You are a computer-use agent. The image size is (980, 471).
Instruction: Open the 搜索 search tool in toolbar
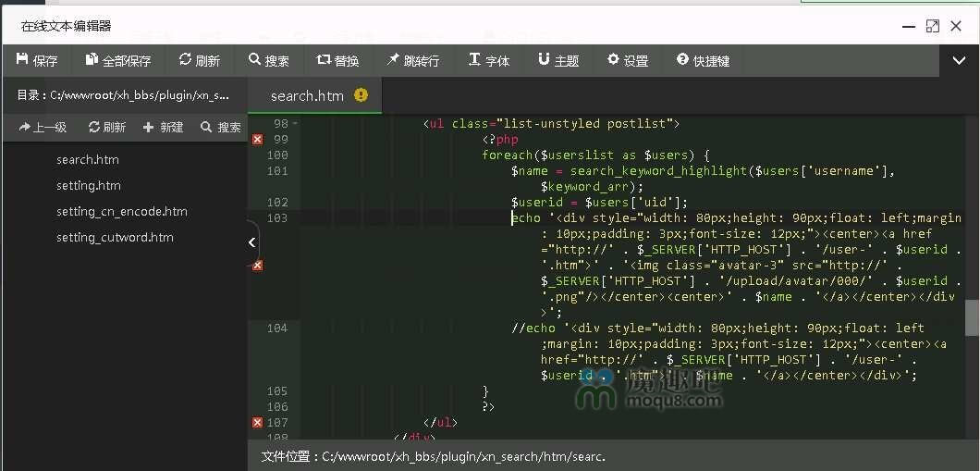coord(269,61)
